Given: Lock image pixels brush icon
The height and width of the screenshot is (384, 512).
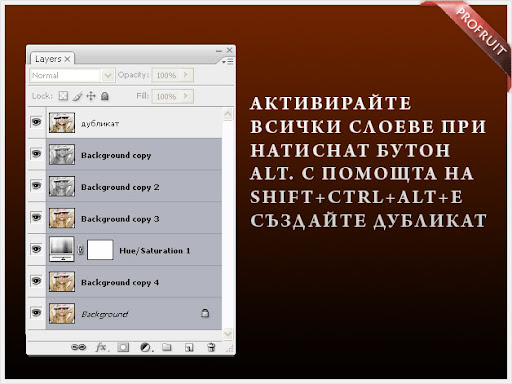Looking at the screenshot, I should coord(77,96).
